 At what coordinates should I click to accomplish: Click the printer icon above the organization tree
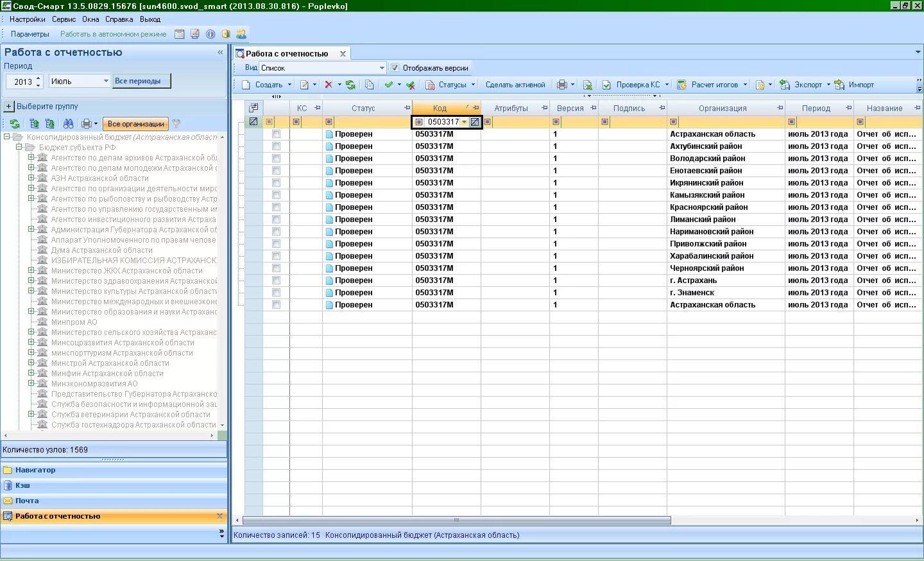coord(87,124)
